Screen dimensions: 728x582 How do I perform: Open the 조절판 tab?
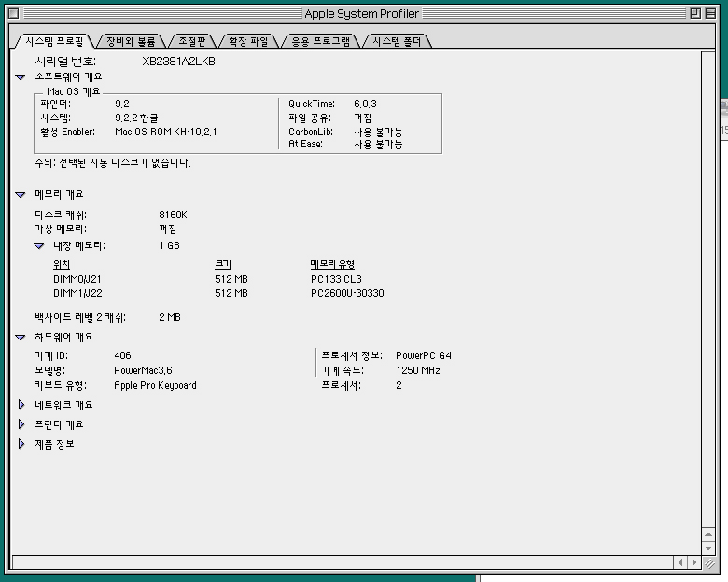point(193,42)
